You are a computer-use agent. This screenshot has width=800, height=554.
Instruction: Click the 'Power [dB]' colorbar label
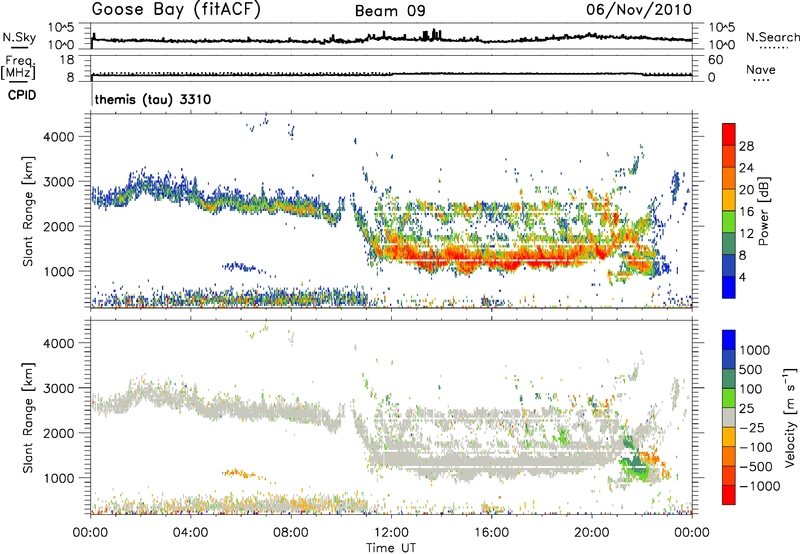click(x=763, y=211)
